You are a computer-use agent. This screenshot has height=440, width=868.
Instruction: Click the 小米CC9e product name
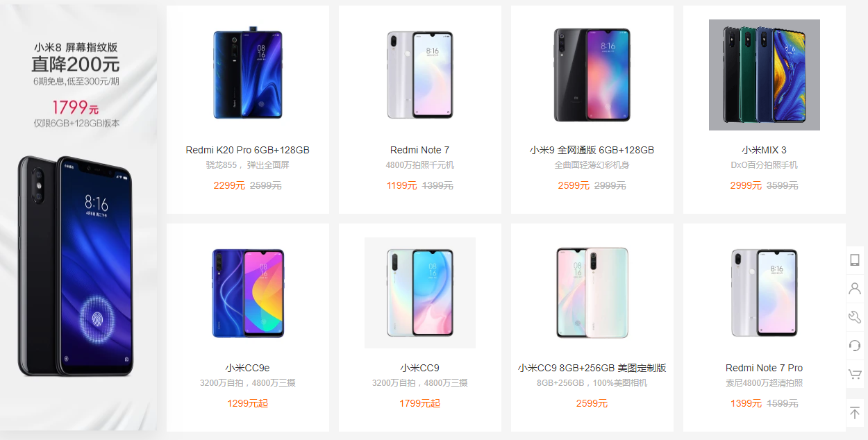(x=248, y=368)
